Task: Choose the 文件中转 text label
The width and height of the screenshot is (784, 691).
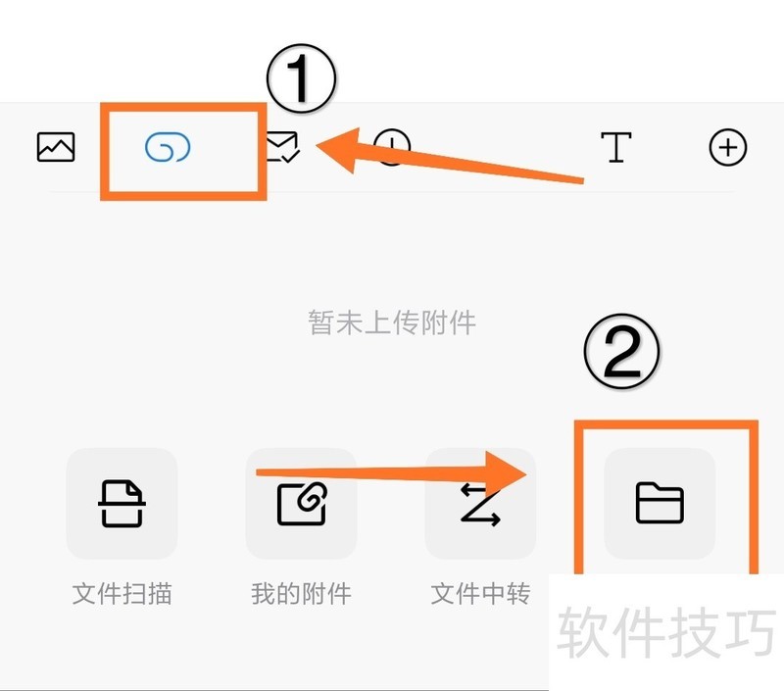Action: click(x=480, y=594)
